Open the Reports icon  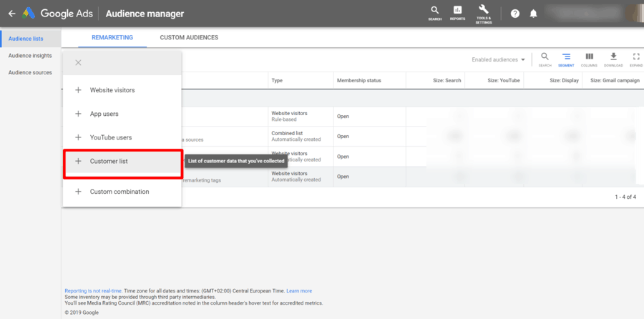tap(457, 13)
